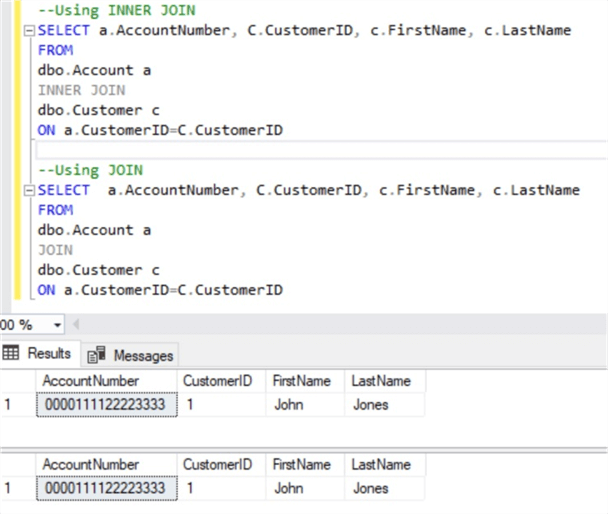This screenshot has height=514, width=608.
Task: Select LastName header in second result grid
Action: coord(385,465)
